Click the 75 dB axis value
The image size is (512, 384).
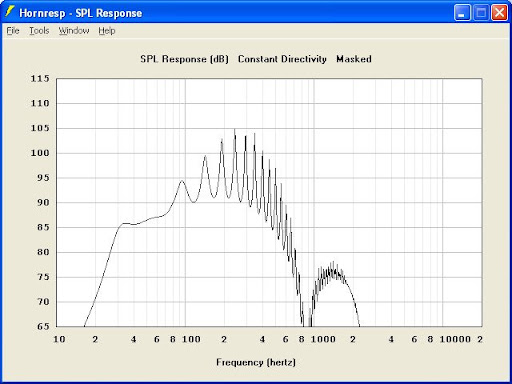pyautogui.click(x=43, y=277)
